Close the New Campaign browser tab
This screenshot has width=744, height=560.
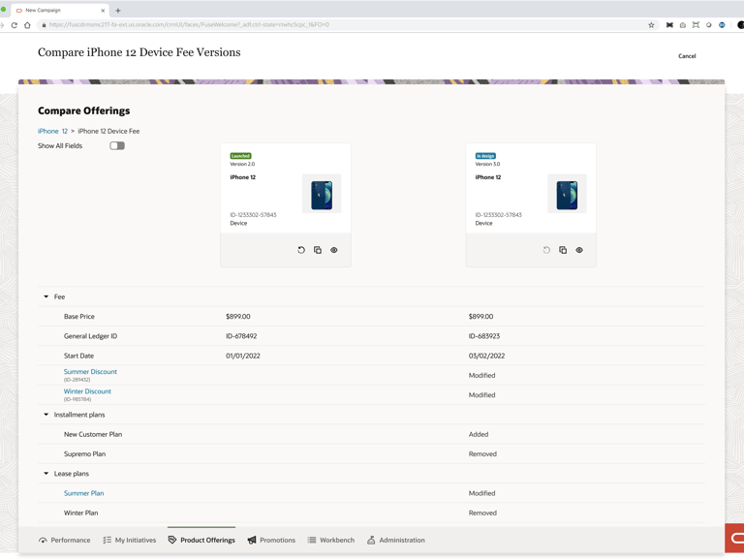pyautogui.click(x=103, y=11)
